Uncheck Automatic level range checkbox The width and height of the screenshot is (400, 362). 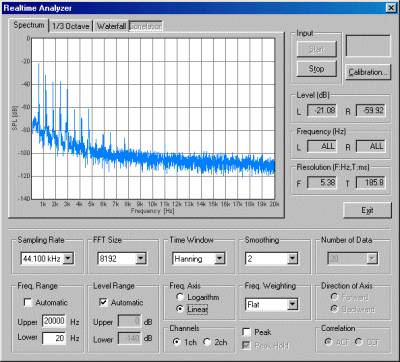click(104, 302)
